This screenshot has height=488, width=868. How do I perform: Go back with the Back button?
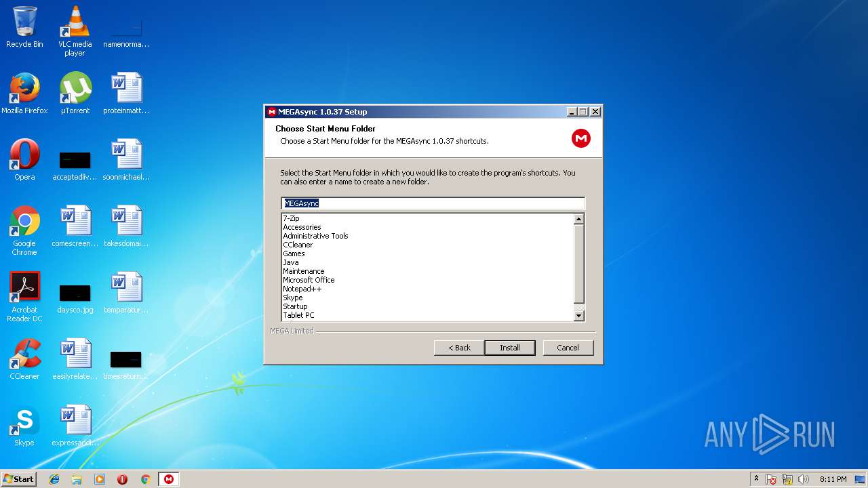click(459, 348)
